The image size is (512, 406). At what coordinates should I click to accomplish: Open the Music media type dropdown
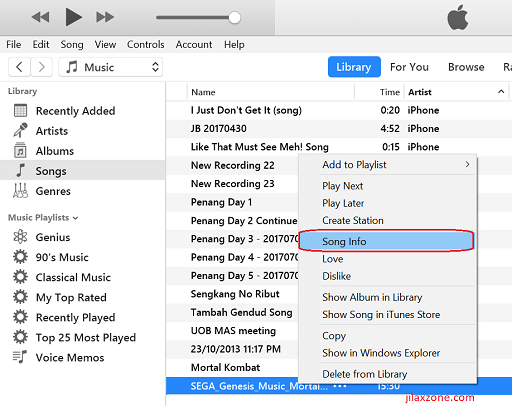pos(111,67)
